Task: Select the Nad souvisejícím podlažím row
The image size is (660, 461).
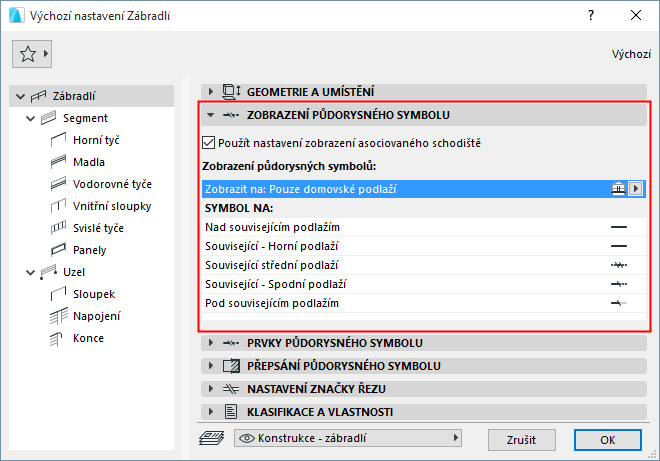Action: click(x=424, y=227)
